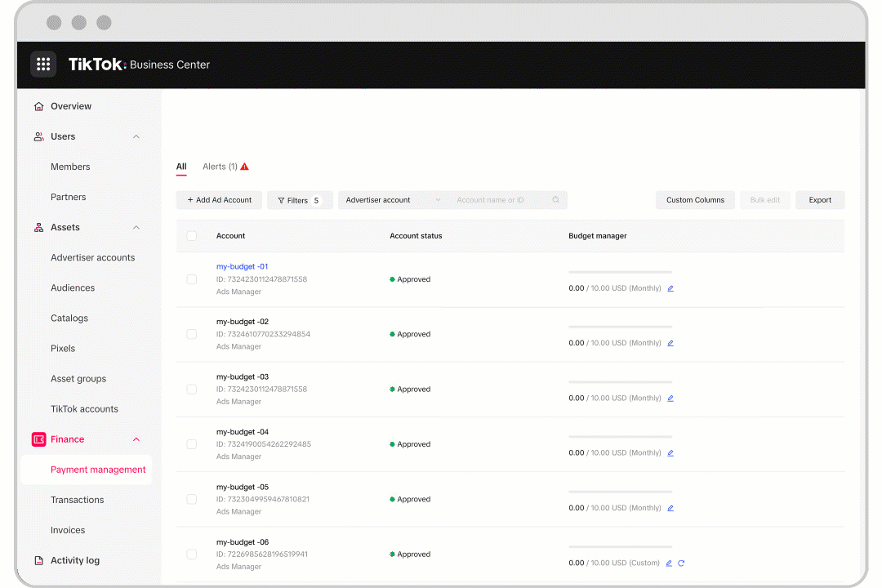Click the TikTok Business Center logo
This screenshot has width=882, height=588.
pyautogui.click(x=139, y=65)
